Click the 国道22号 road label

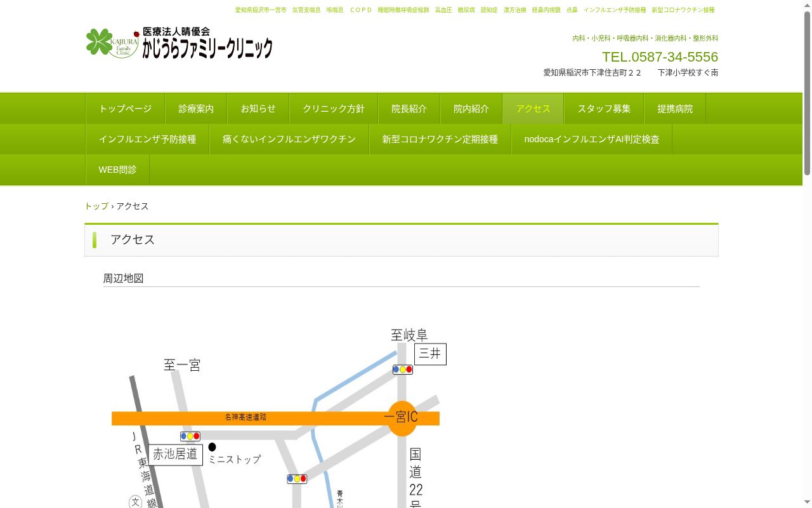[416, 478]
